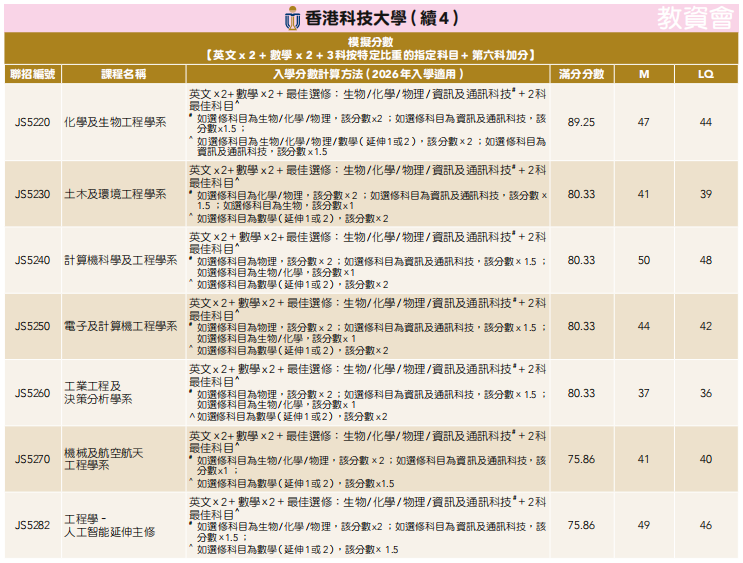Select full score 80.33 in JS5230 row

581,194
